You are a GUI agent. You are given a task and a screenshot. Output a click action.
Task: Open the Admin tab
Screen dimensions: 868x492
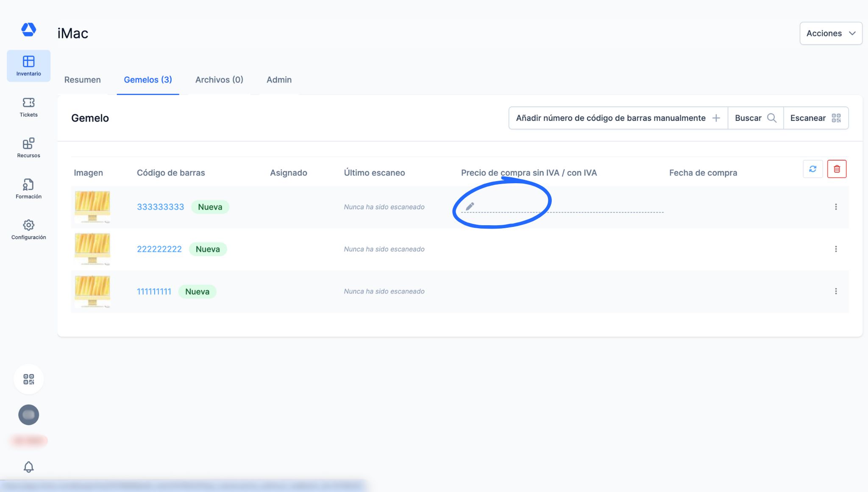click(279, 80)
